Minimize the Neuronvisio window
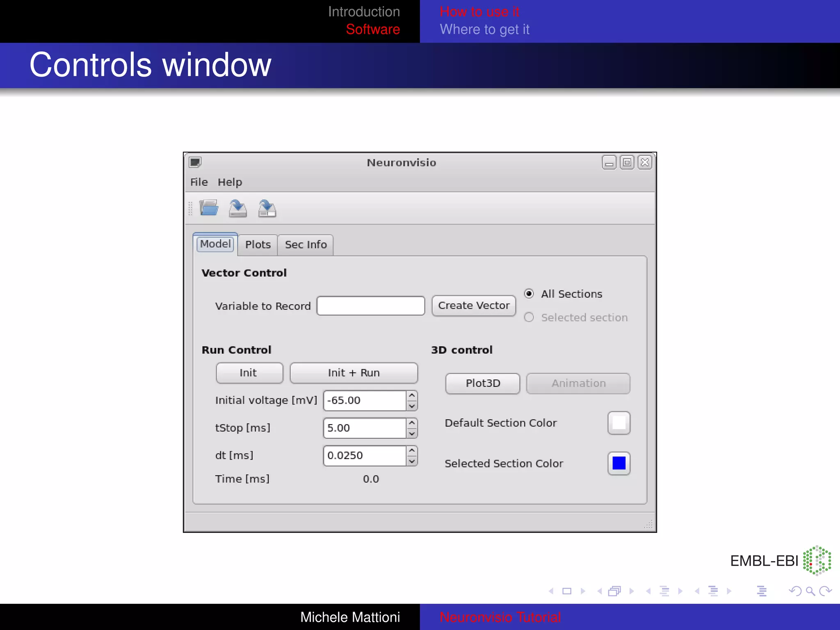The width and height of the screenshot is (840, 630). coord(609,163)
